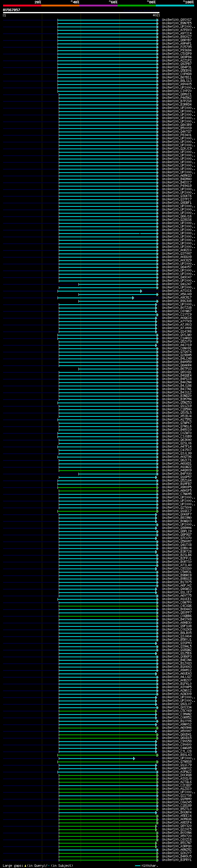Select the UniRef100_A5AJ49 label
This screenshot has height=868, width=197.
click(x=177, y=294)
